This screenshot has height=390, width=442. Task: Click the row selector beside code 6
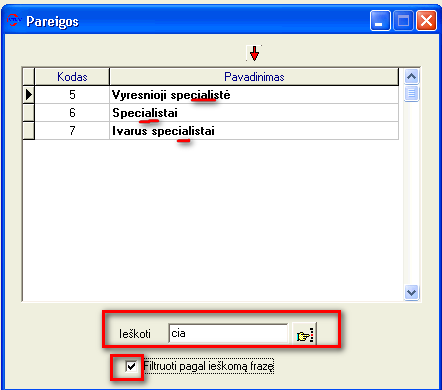click(29, 113)
